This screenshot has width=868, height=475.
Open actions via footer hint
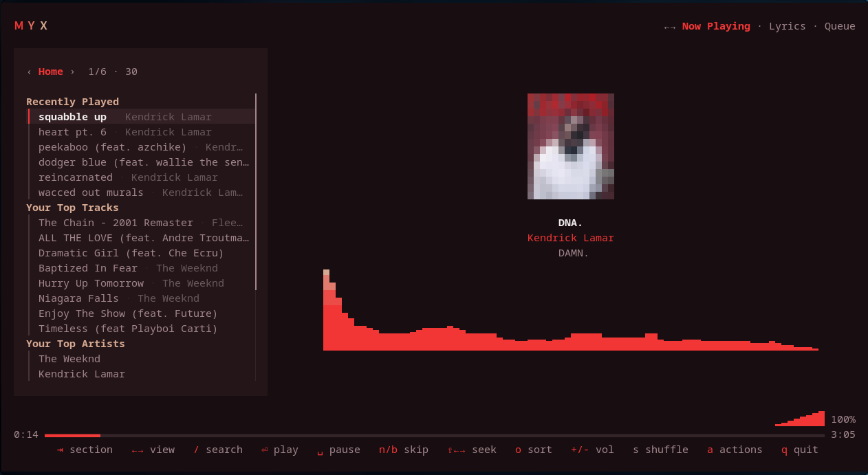[735, 450]
